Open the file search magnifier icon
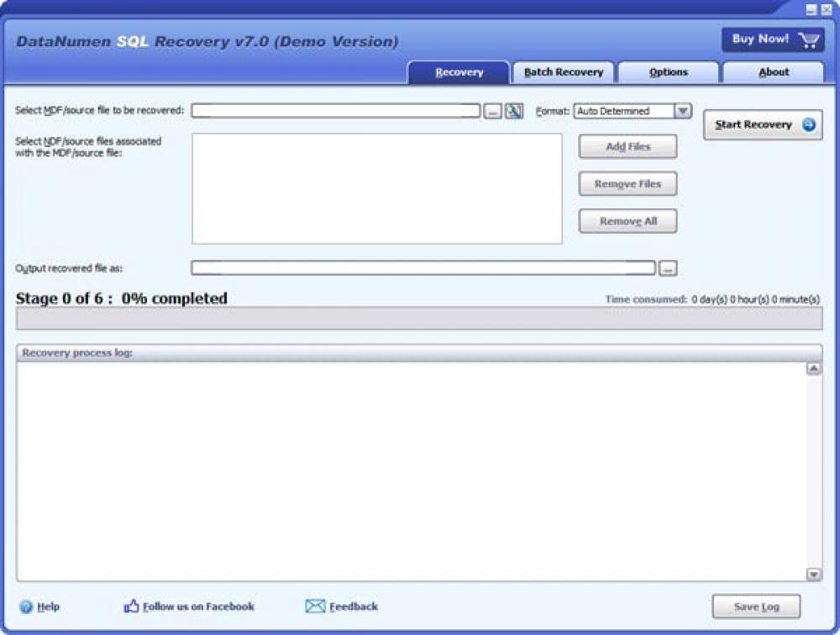Viewport: 840px width, 635px height. 514,110
